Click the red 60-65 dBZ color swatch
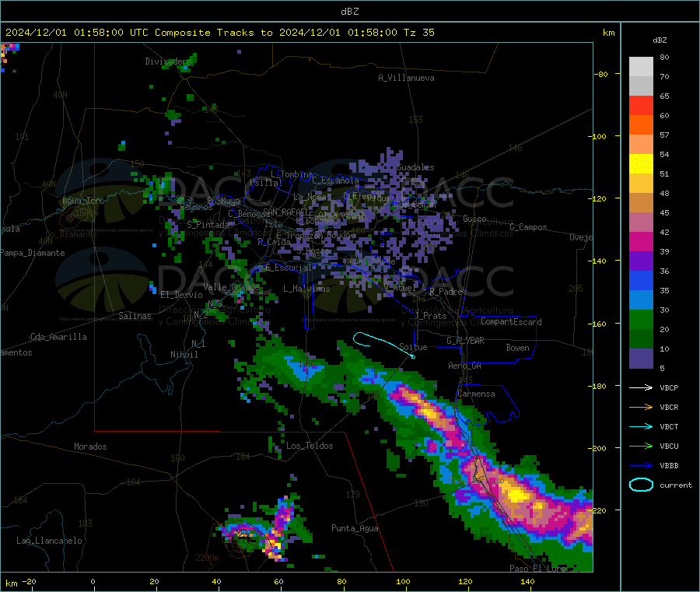The width and height of the screenshot is (700, 592). pyautogui.click(x=641, y=105)
